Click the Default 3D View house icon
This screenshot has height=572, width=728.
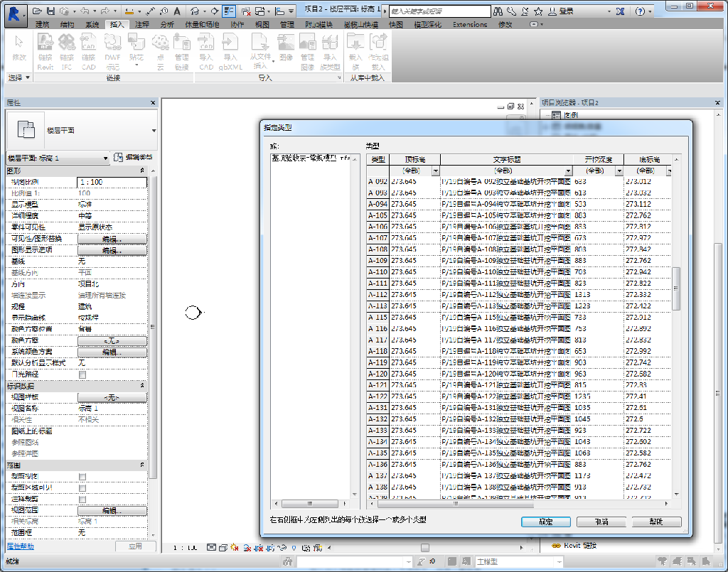[195, 11]
